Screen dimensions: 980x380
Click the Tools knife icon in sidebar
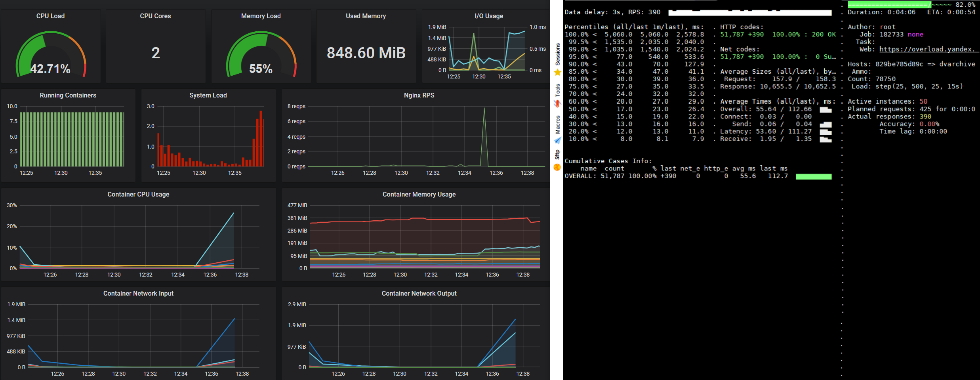tap(557, 103)
